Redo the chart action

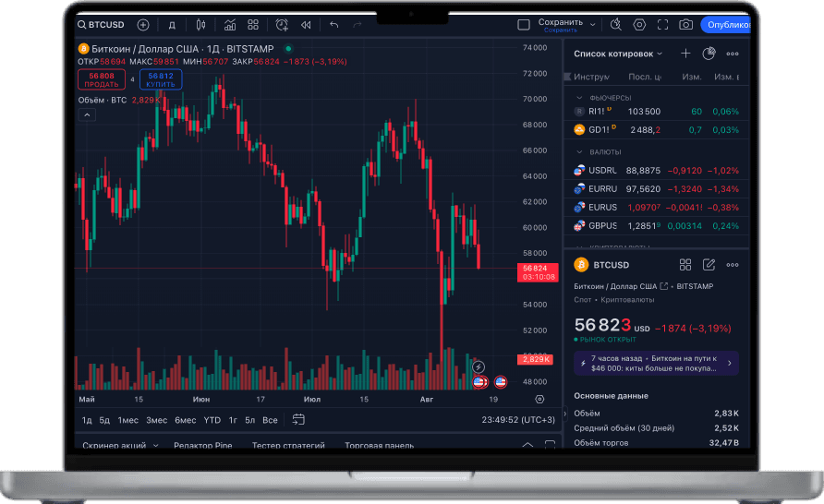357,25
